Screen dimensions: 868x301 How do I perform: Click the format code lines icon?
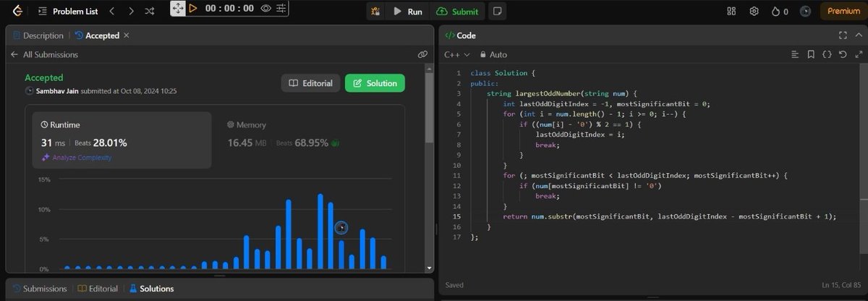pyautogui.click(x=794, y=54)
